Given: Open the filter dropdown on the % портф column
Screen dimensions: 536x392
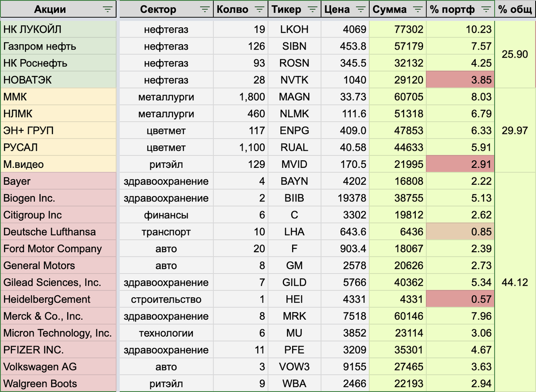Looking at the screenshot, I should click(x=486, y=9).
